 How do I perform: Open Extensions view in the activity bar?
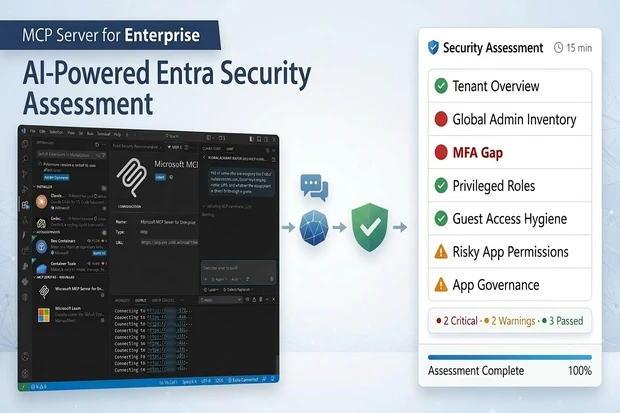point(26,204)
